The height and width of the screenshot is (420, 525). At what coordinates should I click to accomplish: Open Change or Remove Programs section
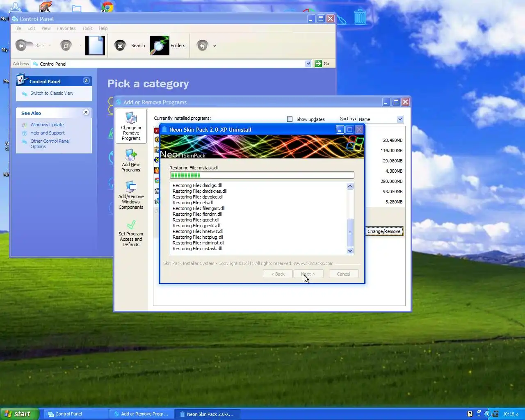[131, 126]
